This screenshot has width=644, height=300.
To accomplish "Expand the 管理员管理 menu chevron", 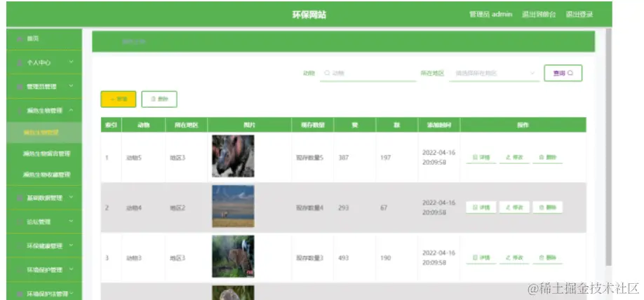I will click(71, 86).
